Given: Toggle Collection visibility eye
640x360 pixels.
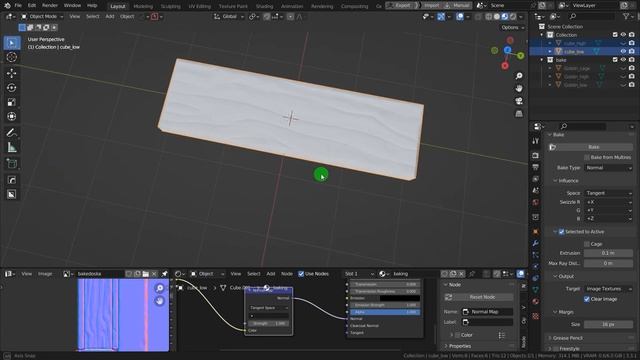Looking at the screenshot, I should (623, 35).
